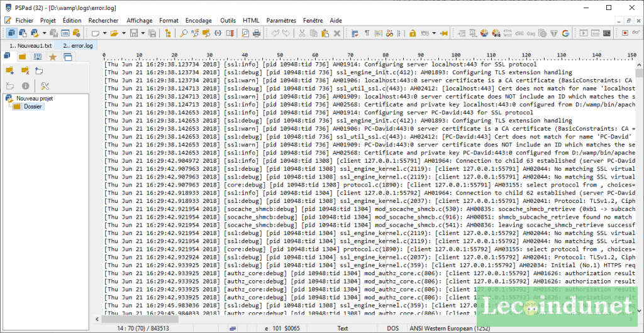Switch to the error.log tab
The width and height of the screenshot is (644, 333).
click(76, 46)
